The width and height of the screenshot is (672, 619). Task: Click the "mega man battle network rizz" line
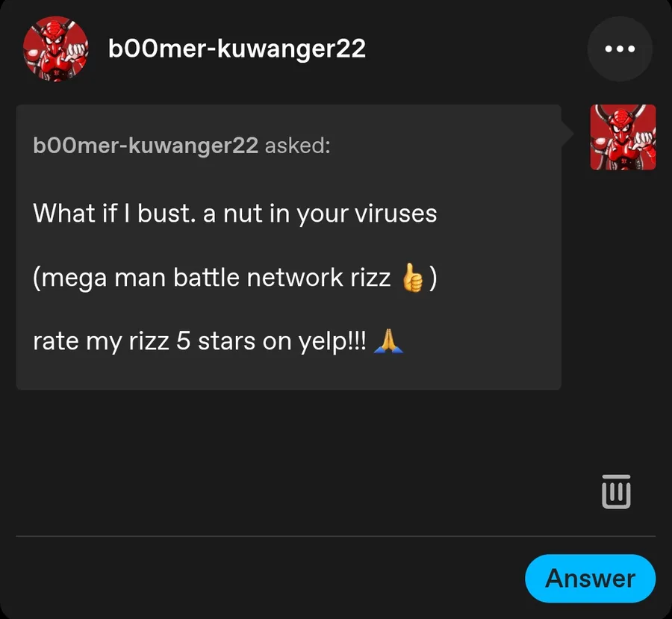(x=212, y=278)
